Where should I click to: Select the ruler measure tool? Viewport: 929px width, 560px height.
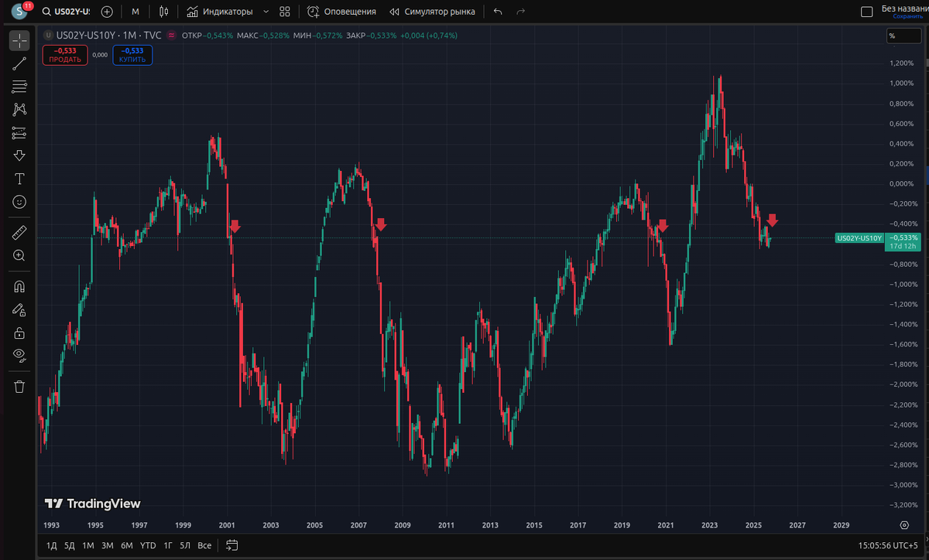click(19, 232)
